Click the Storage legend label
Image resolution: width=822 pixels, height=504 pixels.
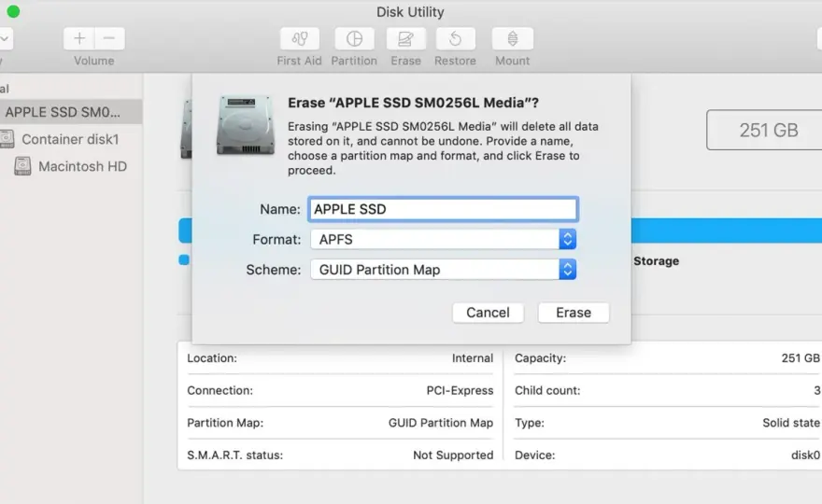click(657, 261)
